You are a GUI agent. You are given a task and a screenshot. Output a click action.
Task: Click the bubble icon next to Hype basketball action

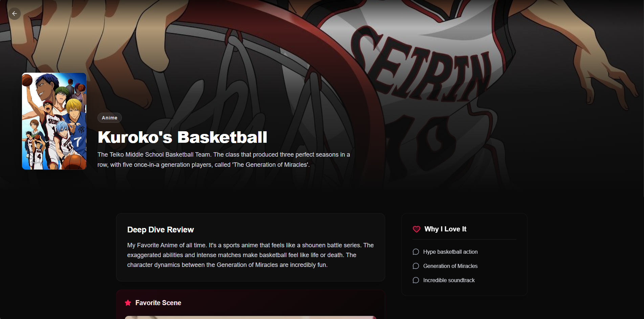(x=416, y=252)
